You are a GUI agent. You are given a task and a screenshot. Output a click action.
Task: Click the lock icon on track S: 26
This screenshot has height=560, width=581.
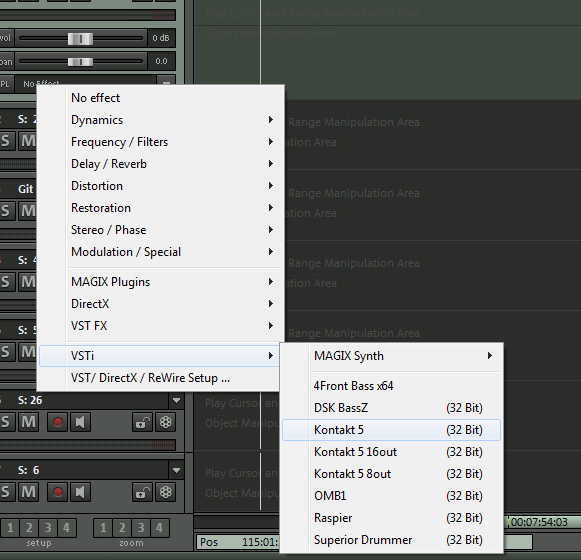(x=142, y=422)
